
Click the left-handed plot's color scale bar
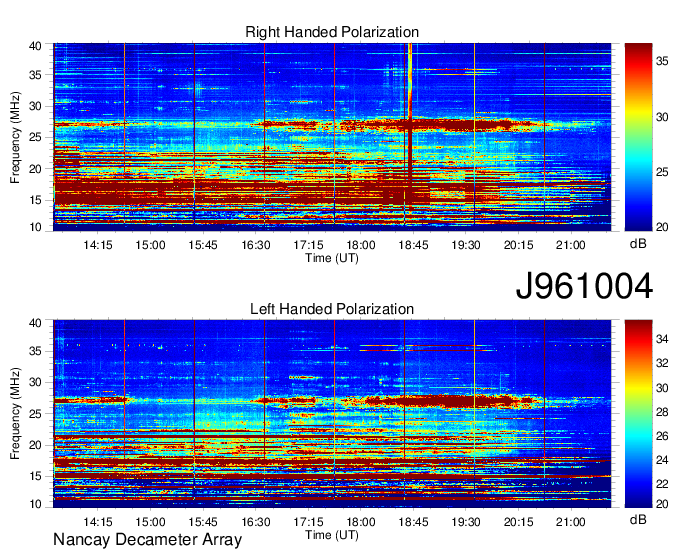tap(638, 414)
